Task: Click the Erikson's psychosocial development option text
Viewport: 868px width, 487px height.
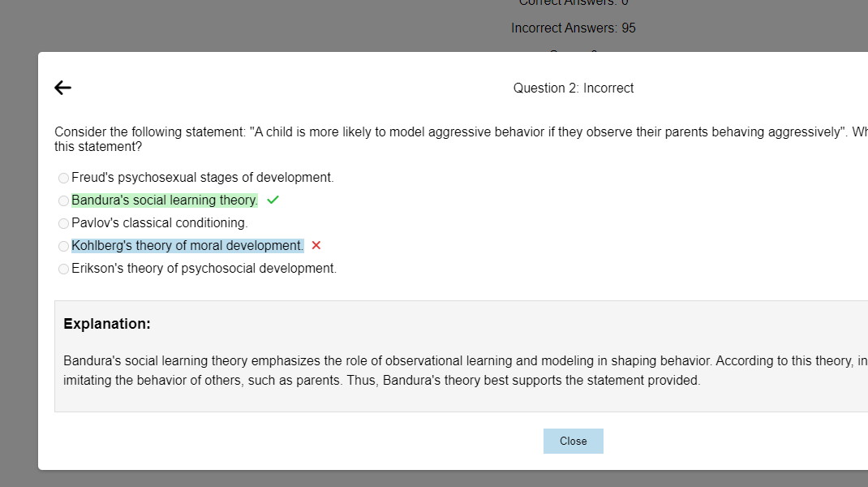Action: click(204, 268)
